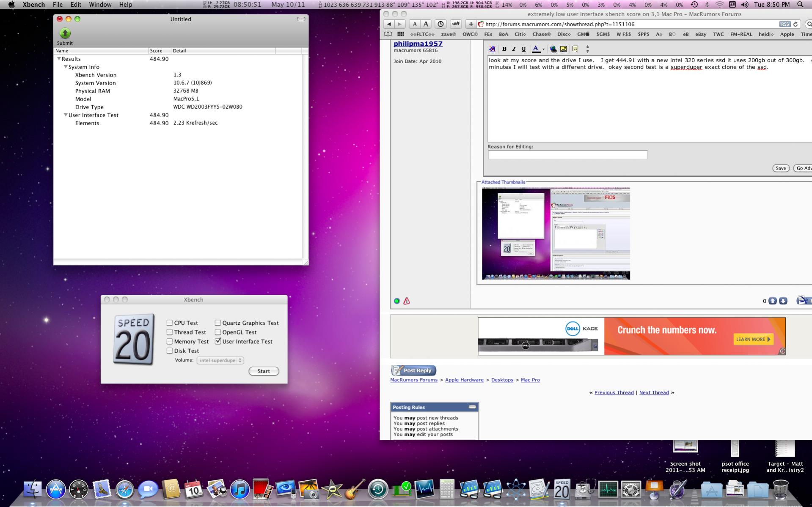The image size is (812, 507).
Task: Launch GarageBand from the Dock
Action: (355, 490)
